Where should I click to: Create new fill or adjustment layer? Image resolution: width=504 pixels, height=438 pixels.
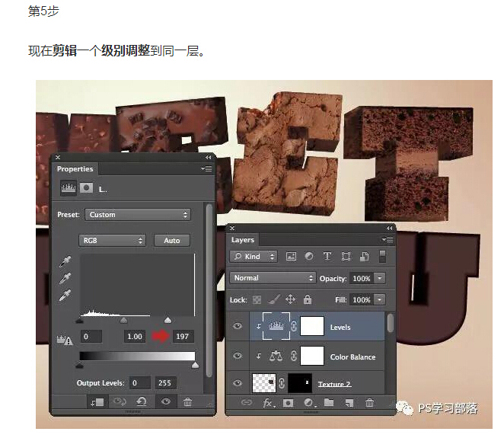coord(309,403)
